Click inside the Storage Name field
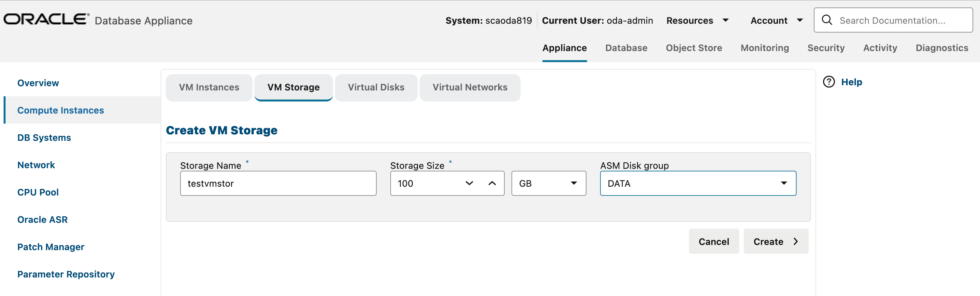 (x=278, y=183)
